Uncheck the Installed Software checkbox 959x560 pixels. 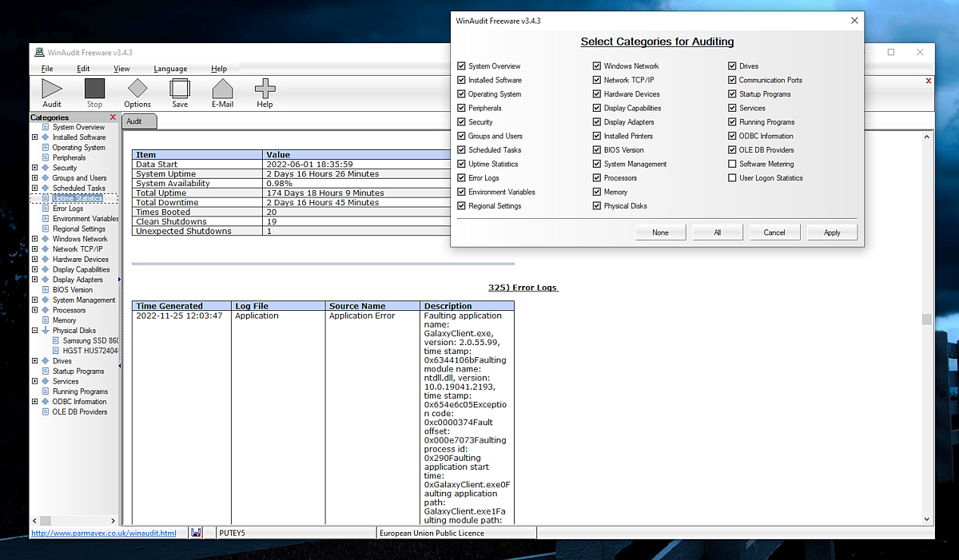point(462,80)
